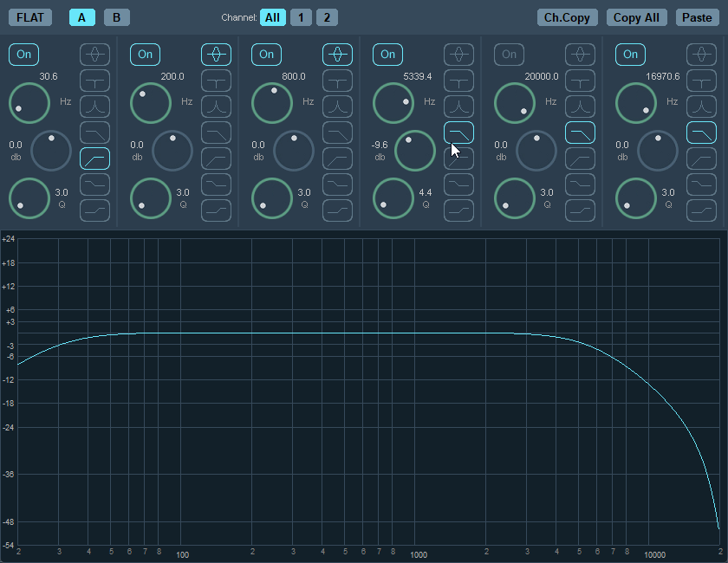Screen dimensions: 728x563
Task: Select the notch filter icon in the 30.6 Hz band
Action: 94,81
